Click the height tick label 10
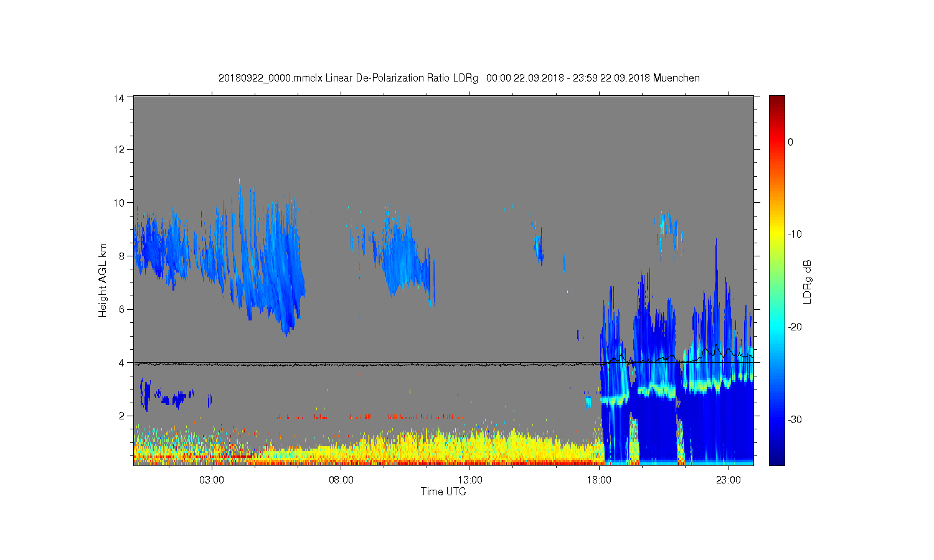Image resolution: width=934 pixels, height=560 pixels. [x=120, y=203]
